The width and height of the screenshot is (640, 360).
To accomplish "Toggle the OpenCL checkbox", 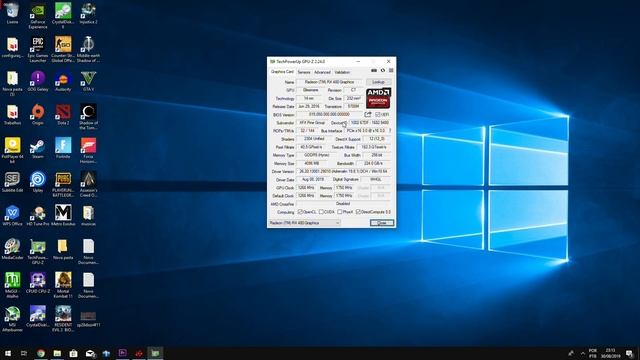I will tap(300, 212).
